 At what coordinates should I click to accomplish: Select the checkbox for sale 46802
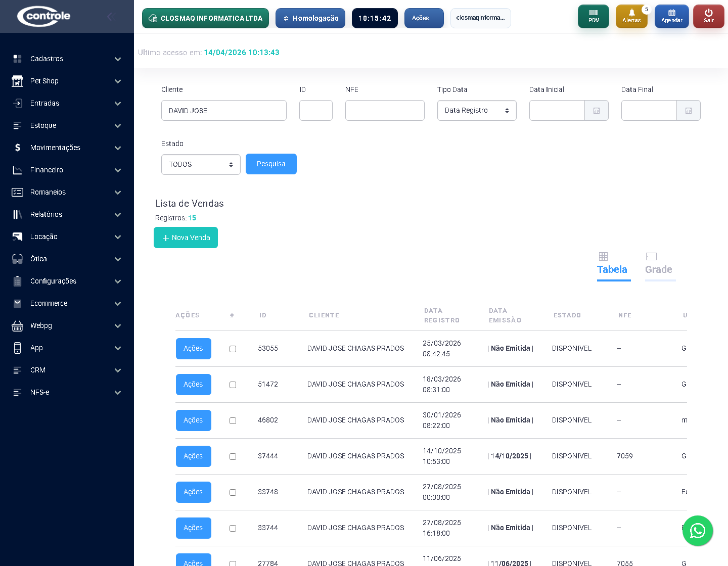point(233,420)
